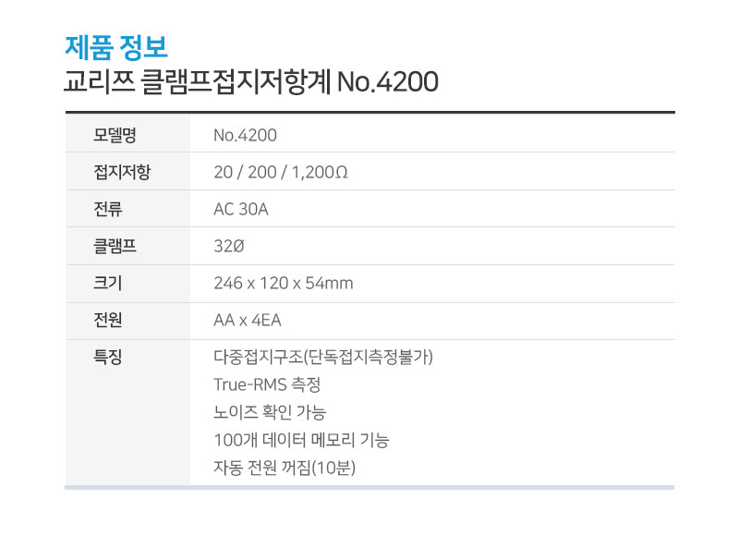This screenshot has height=560, width=739.
Task: Select the 다중접지구조(단독접지측정불가) line
Action: coord(323,357)
